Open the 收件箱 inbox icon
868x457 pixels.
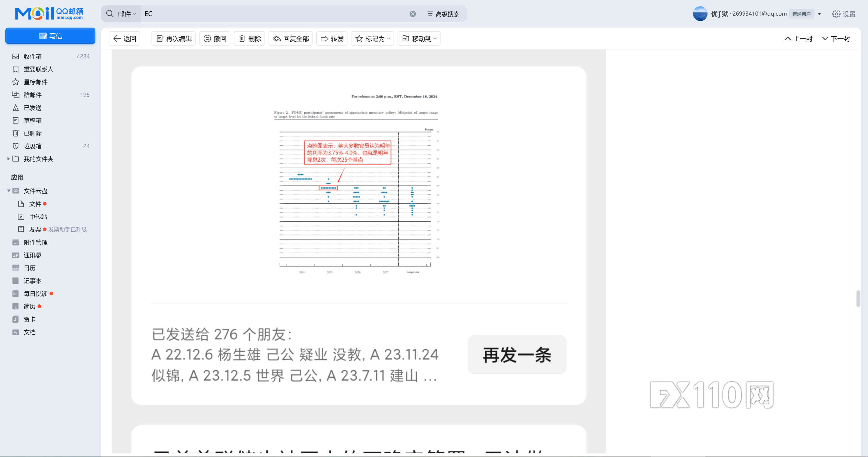tap(16, 56)
